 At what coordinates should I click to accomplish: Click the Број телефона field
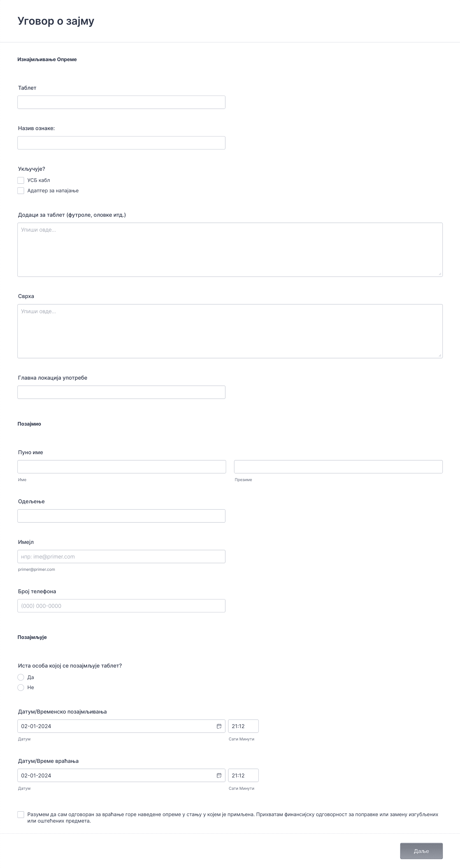click(x=121, y=606)
